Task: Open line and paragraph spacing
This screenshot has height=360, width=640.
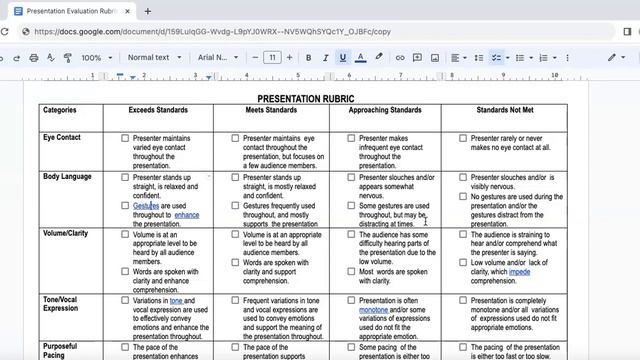Action: 479,58
